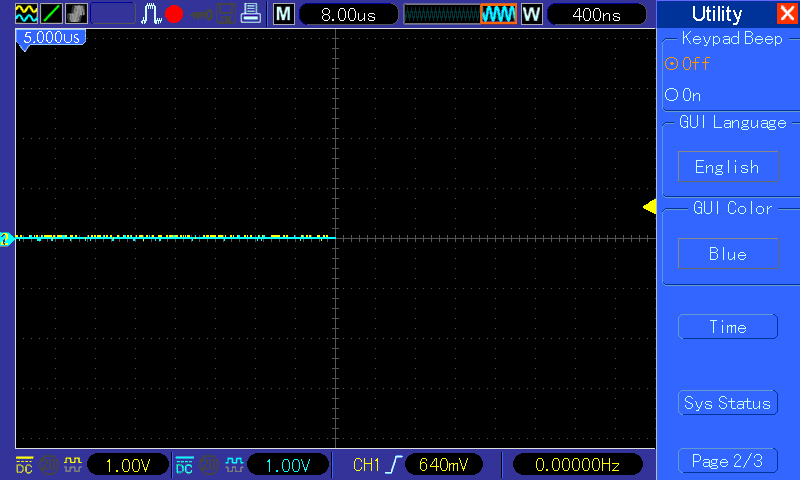The height and width of the screenshot is (480, 800).
Task: Click the red stop/record circle indicator
Action: (174, 14)
